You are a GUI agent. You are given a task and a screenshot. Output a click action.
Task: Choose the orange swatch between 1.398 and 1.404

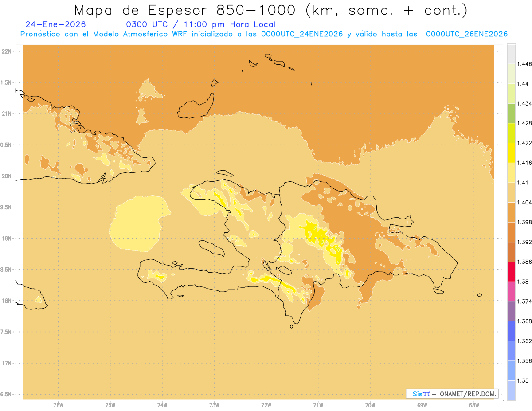click(511, 212)
